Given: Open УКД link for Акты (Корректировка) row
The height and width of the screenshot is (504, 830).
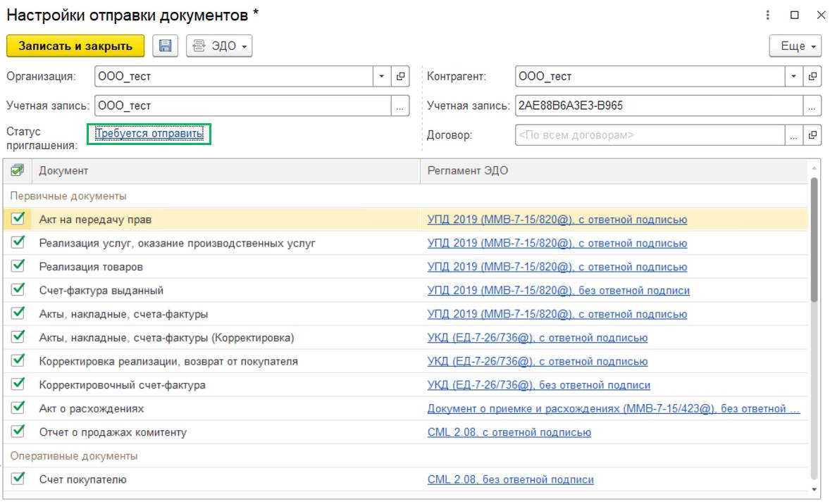Looking at the screenshot, I should click(538, 337).
